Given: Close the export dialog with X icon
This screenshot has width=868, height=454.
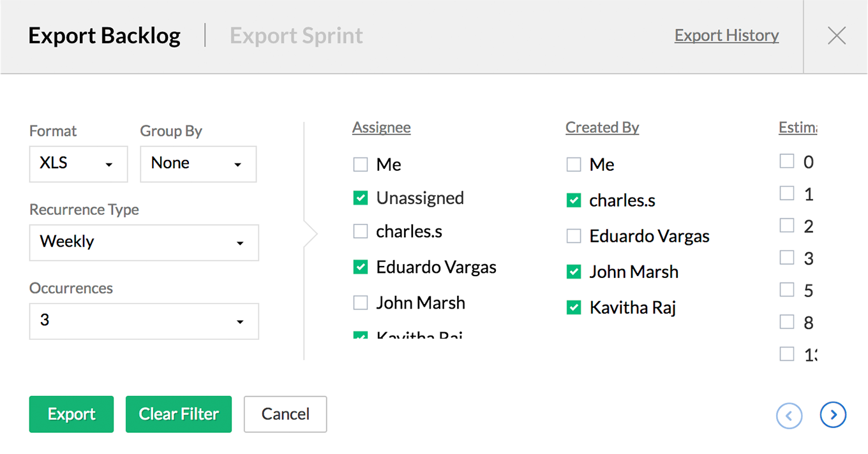Looking at the screenshot, I should 836,36.
